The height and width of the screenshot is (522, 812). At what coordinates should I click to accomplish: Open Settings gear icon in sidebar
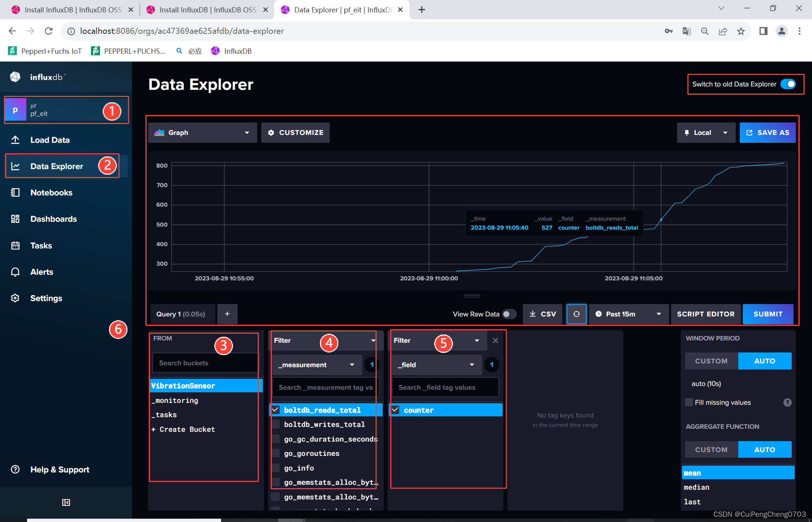(15, 298)
